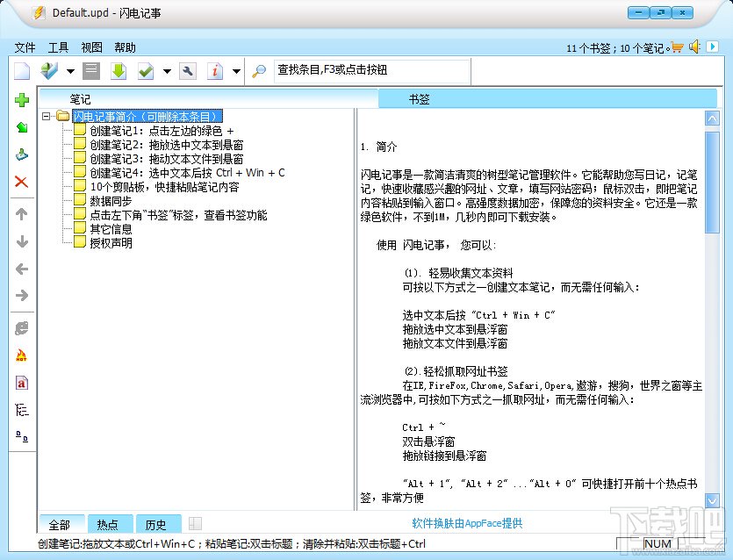
Task: Click the NUM indicator in status bar
Action: tap(658, 543)
